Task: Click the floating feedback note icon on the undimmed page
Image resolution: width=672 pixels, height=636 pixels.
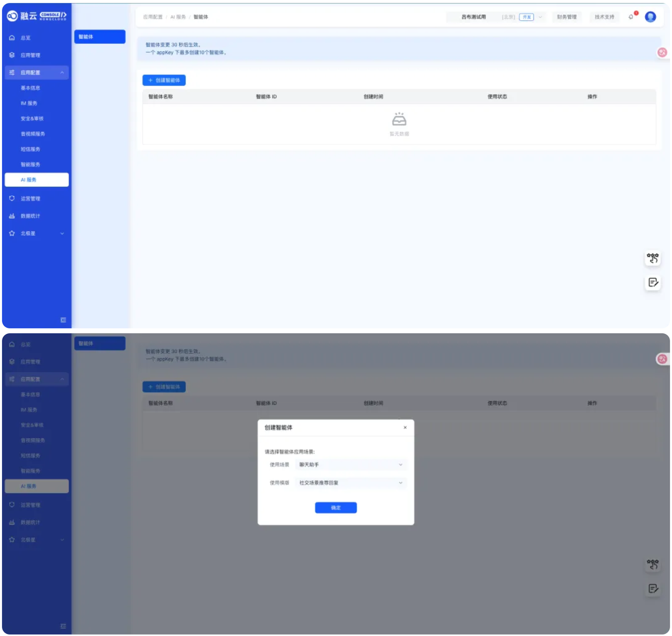Action: 653,283
